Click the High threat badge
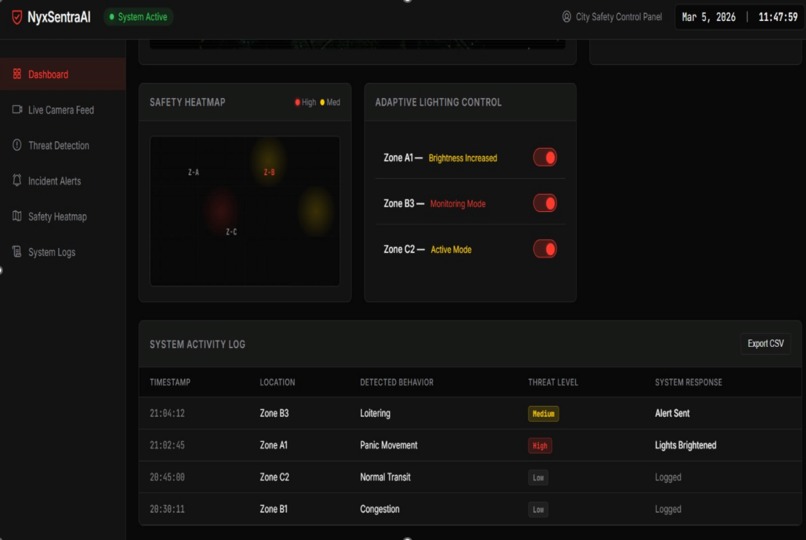 [x=540, y=445]
